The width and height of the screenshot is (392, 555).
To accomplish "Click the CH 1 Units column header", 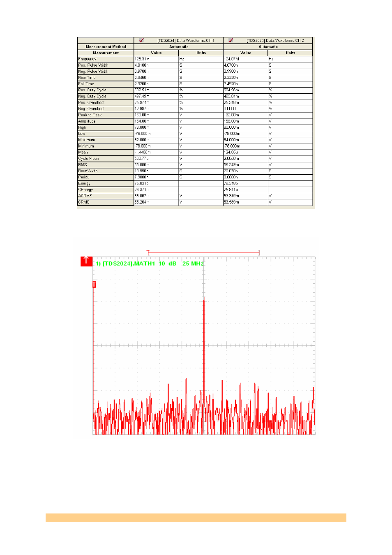I will (x=201, y=53).
